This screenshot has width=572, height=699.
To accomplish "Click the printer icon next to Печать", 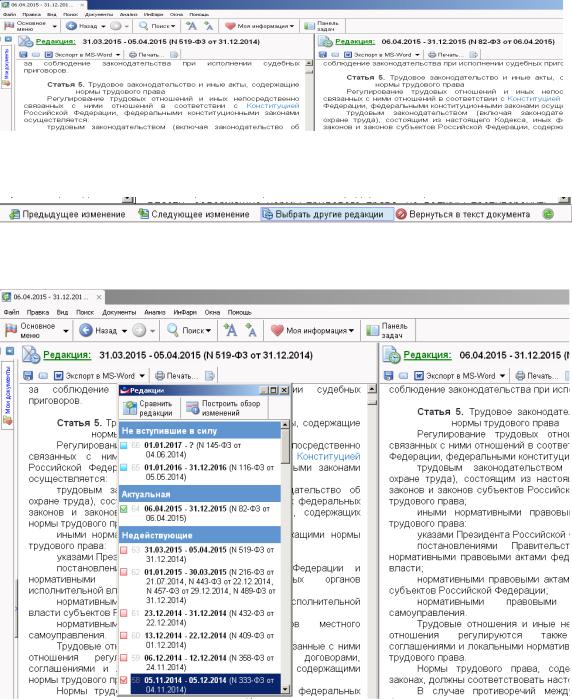I will pos(159,376).
